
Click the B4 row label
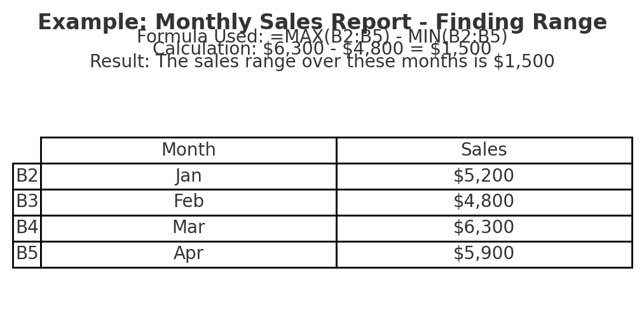(27, 228)
